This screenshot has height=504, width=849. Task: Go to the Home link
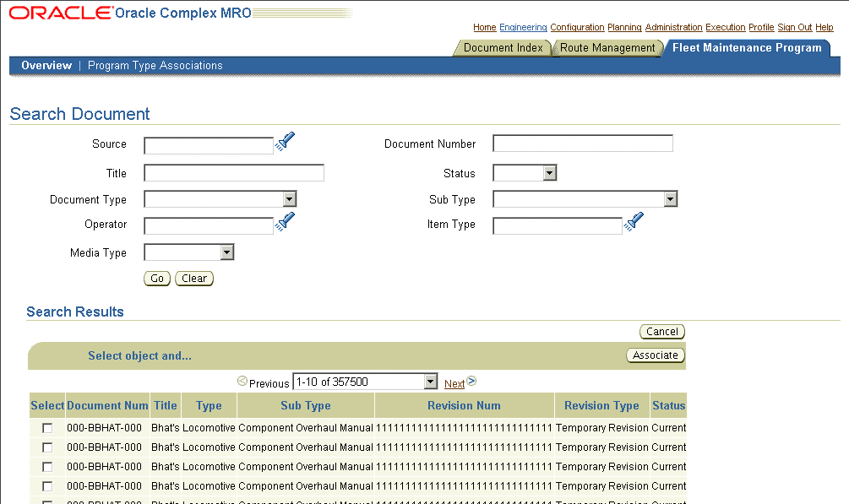tap(485, 27)
